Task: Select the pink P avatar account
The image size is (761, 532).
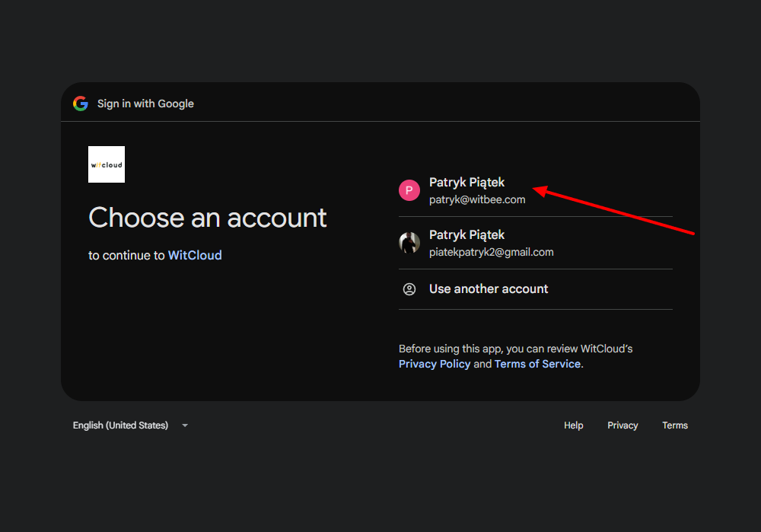Action: (409, 190)
